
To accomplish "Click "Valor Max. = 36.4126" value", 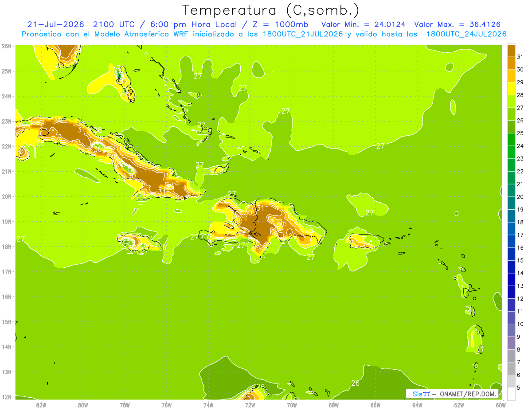I will tap(458, 24).
